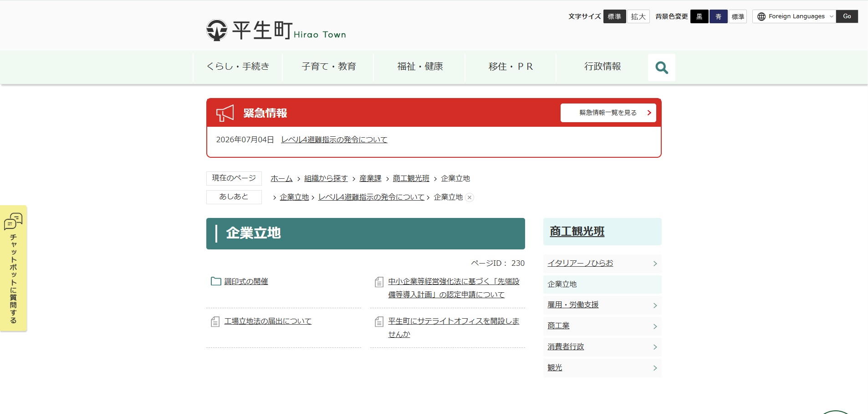Image resolution: width=868 pixels, height=414 pixels.
Task: Expand chevron for 観光
Action: [655, 368]
